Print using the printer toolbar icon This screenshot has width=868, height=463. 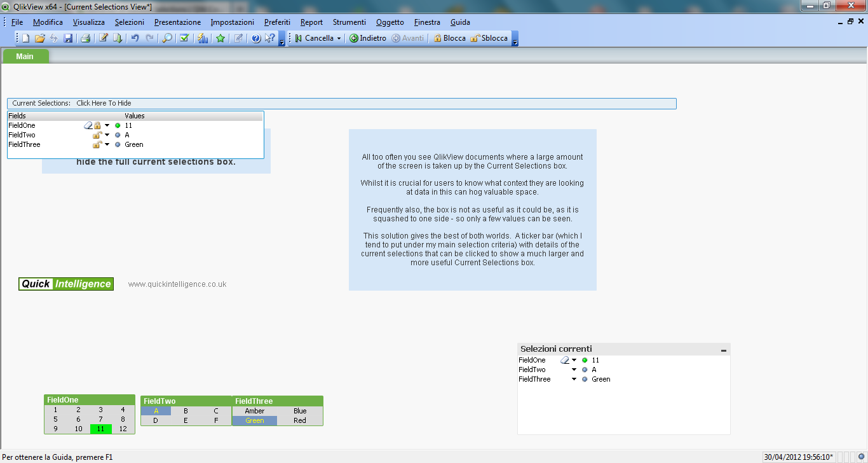click(85, 38)
